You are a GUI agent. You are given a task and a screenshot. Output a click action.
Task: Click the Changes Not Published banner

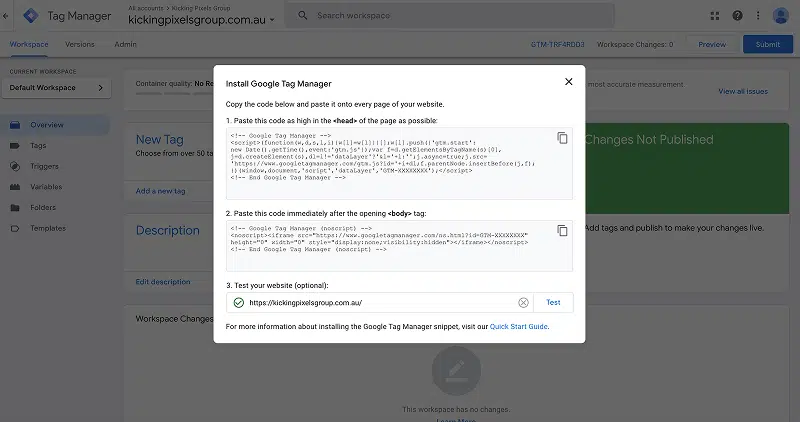[687, 168]
